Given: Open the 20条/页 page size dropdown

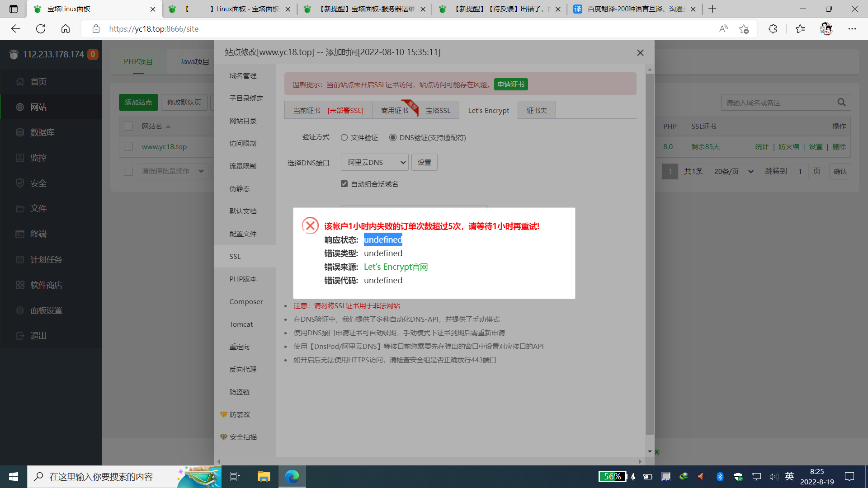Looking at the screenshot, I should 733,171.
